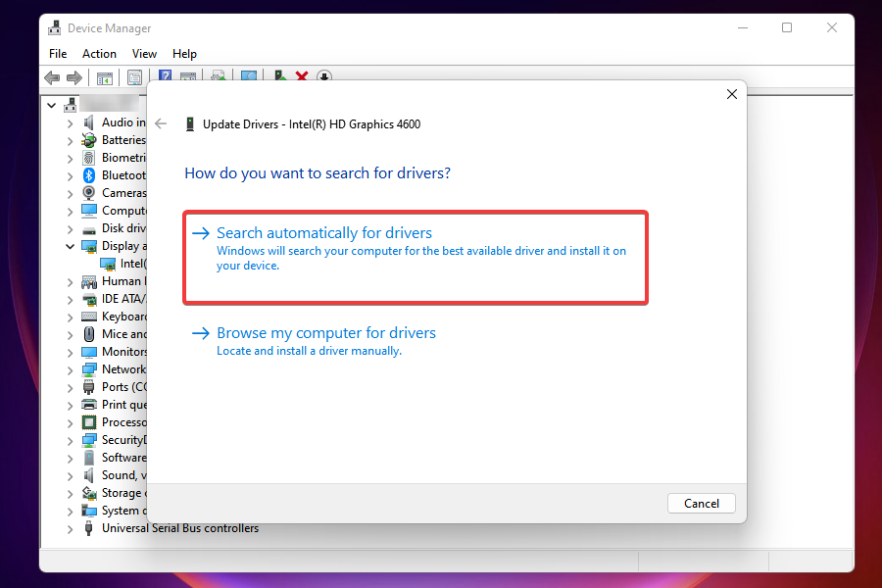Click the Keyboards icon

point(89,317)
